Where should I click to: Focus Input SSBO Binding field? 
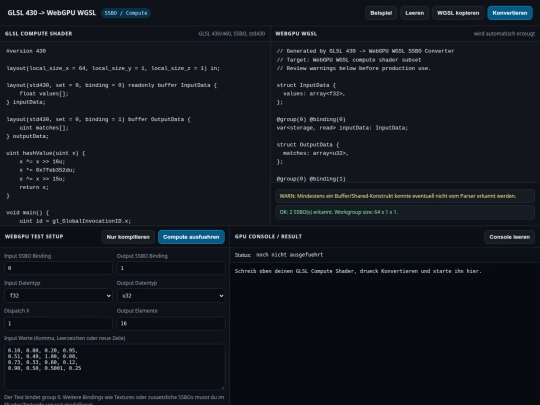(58, 268)
